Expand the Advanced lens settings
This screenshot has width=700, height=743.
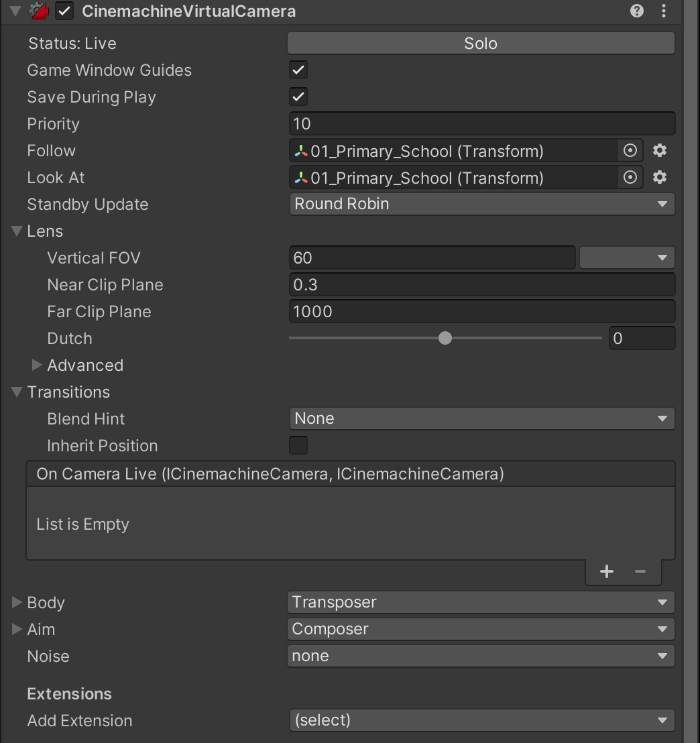click(37, 365)
